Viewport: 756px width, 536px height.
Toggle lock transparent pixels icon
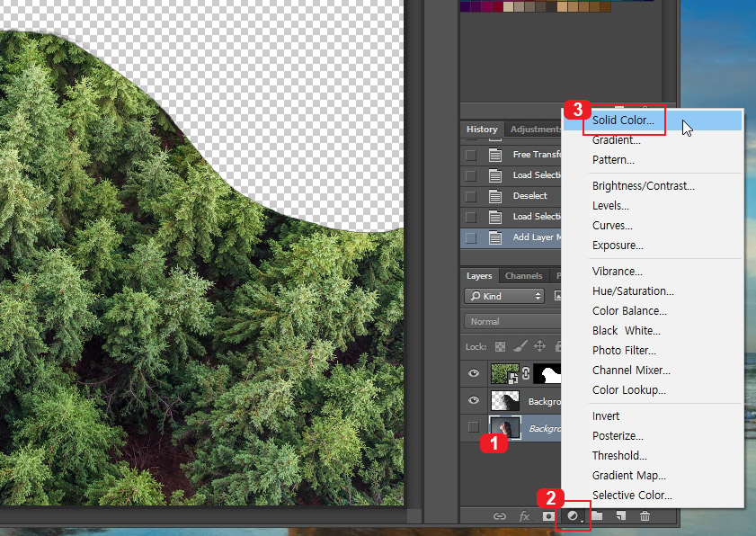[501, 346]
